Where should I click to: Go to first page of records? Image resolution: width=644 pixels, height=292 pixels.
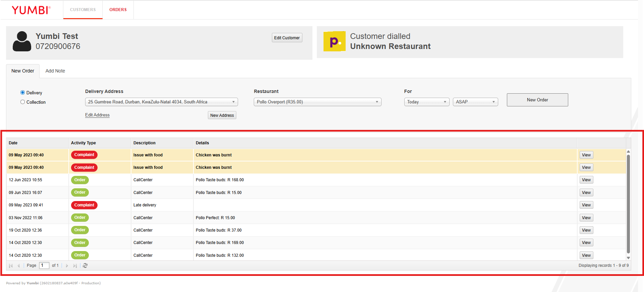(11, 265)
